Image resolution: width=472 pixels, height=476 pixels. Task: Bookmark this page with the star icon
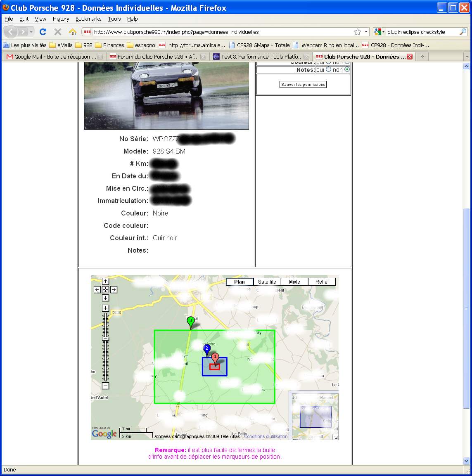358,32
